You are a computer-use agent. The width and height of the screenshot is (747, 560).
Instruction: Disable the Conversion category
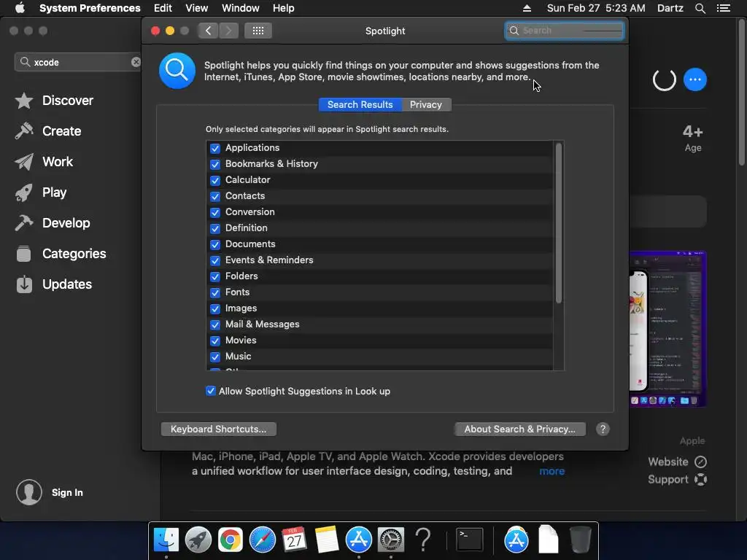[x=215, y=212]
